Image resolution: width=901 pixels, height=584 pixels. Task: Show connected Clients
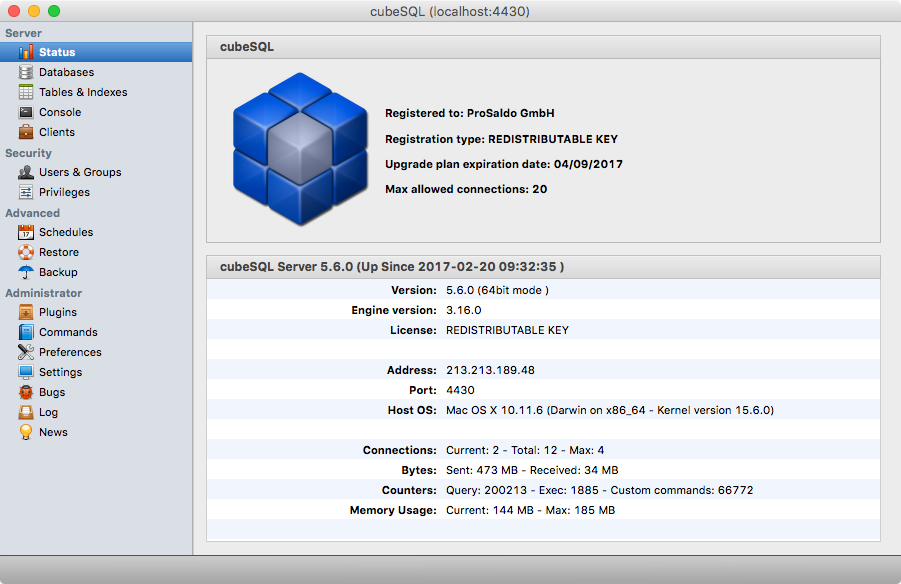tap(56, 132)
